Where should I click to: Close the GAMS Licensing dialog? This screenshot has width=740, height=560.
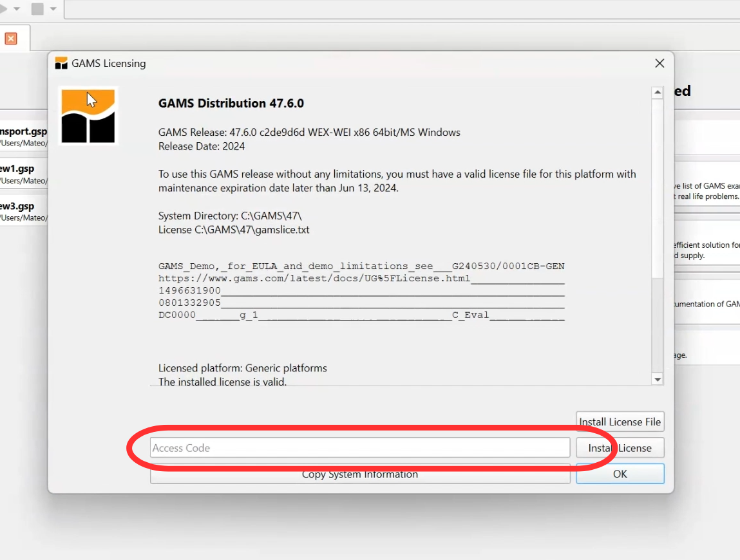pyautogui.click(x=659, y=63)
